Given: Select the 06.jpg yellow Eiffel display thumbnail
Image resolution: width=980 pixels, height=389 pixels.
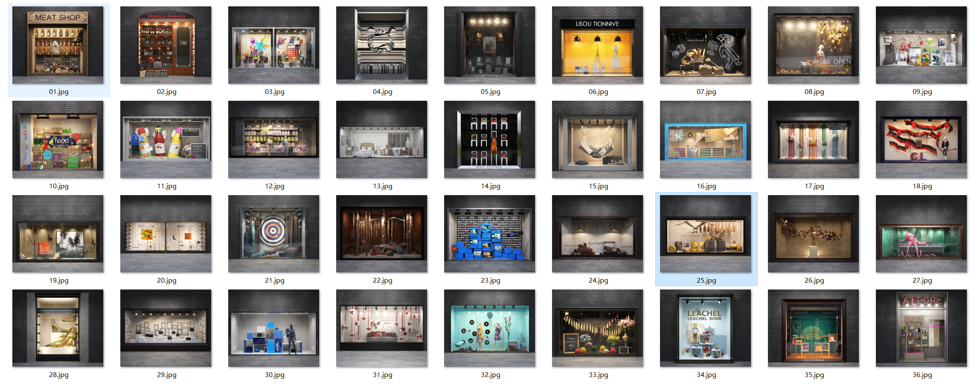Looking at the screenshot, I should click(x=598, y=45).
